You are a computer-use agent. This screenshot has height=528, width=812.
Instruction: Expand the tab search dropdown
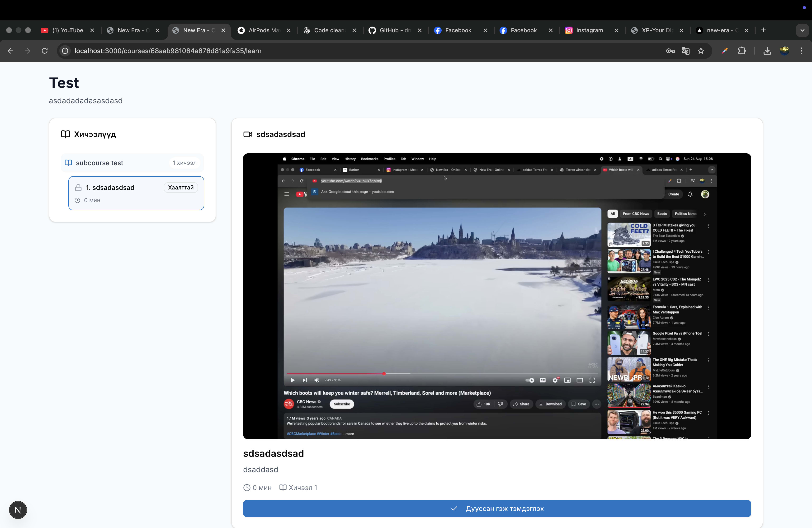pyautogui.click(x=802, y=30)
